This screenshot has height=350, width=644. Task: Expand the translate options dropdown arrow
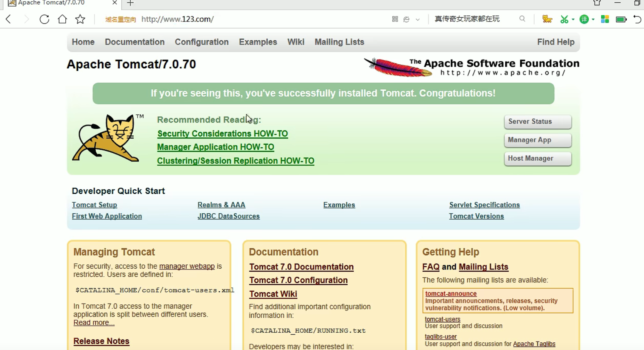point(593,20)
